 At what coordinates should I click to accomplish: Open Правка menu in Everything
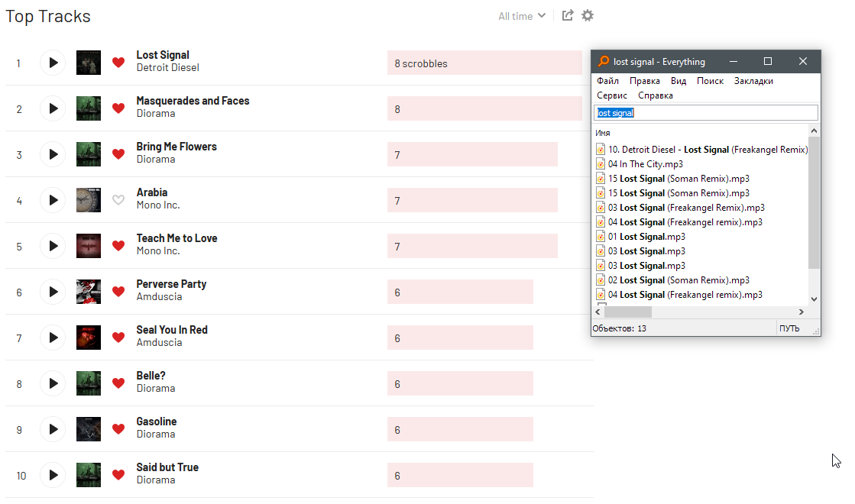click(645, 81)
